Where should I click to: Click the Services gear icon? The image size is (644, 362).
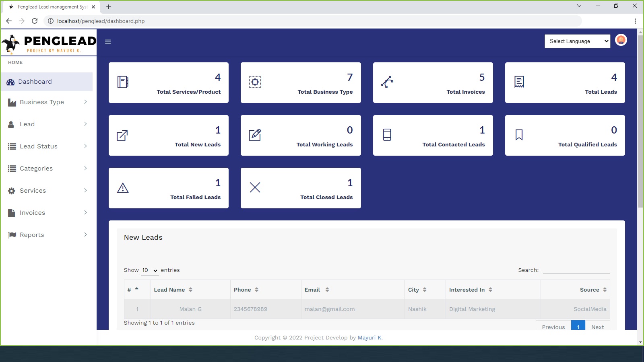pyautogui.click(x=12, y=191)
